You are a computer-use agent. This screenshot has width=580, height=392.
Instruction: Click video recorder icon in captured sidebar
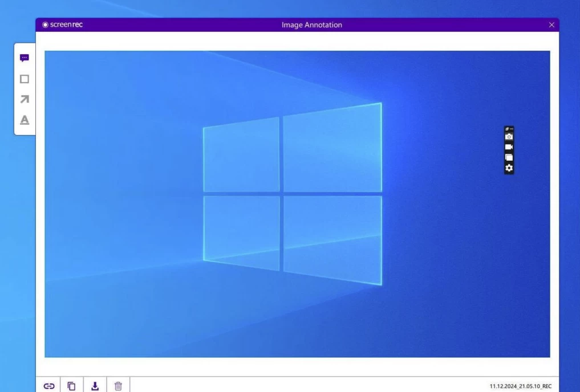click(x=509, y=147)
